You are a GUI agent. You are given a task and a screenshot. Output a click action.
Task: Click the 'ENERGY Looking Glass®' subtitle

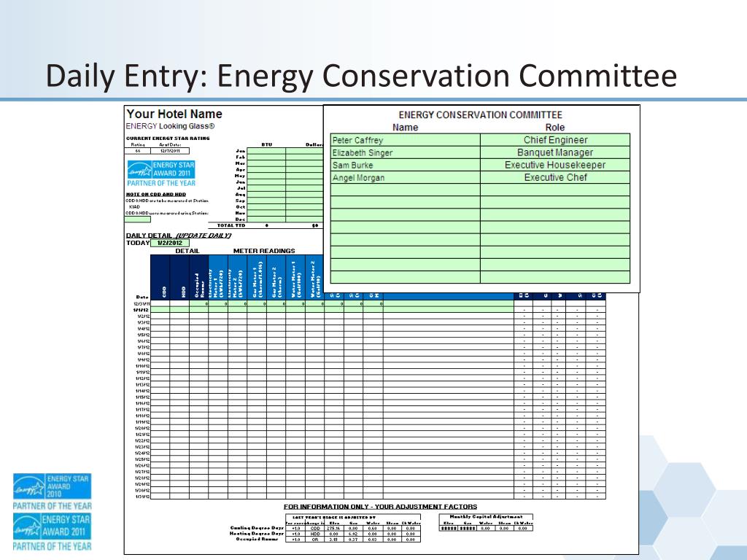(170, 126)
